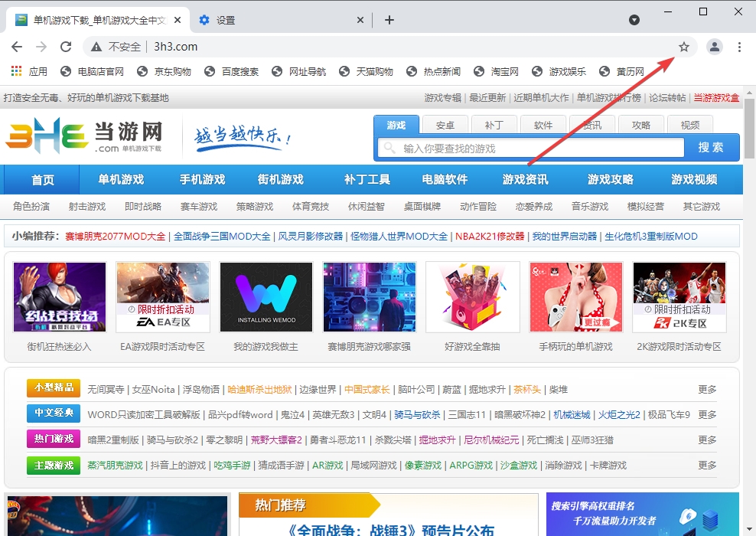The height and width of the screenshot is (536, 756).
Task: Click 好游戏全靠抽 gift box thumbnail
Action: coord(473,296)
